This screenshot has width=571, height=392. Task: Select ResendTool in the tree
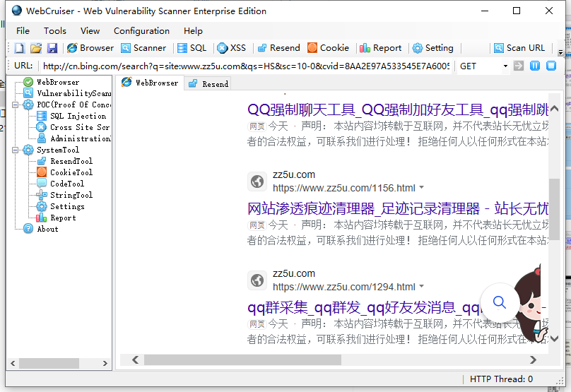71,161
